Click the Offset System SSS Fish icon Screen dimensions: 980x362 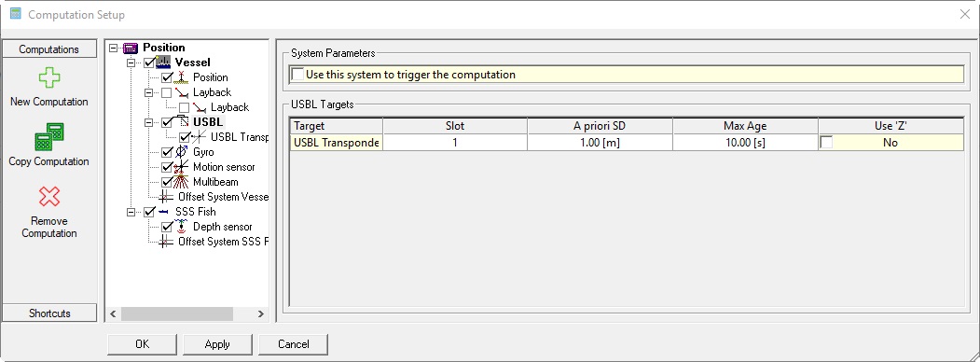(x=166, y=242)
